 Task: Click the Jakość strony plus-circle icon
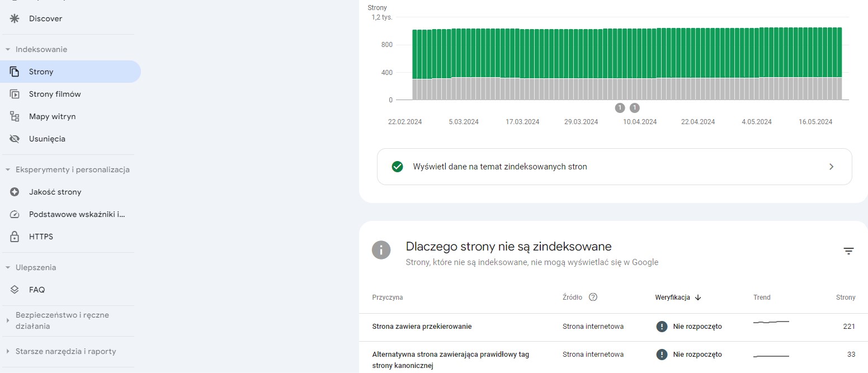pyautogui.click(x=15, y=192)
